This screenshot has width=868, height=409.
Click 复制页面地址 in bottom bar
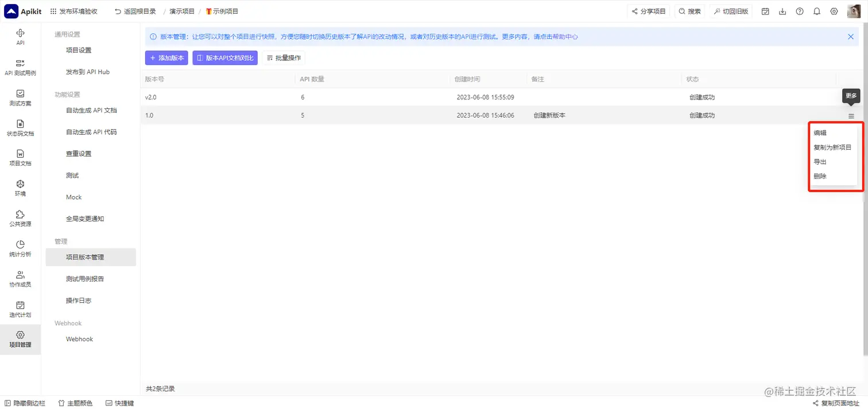point(836,403)
